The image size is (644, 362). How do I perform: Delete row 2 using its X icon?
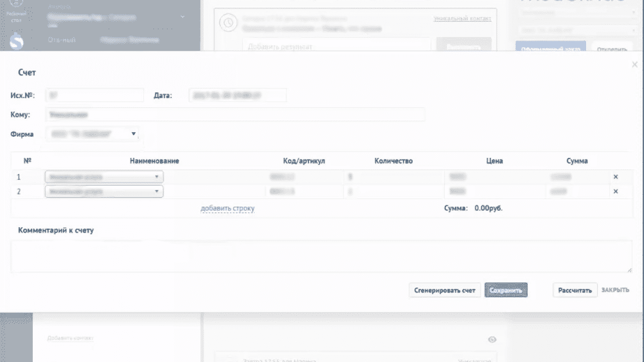pos(615,192)
